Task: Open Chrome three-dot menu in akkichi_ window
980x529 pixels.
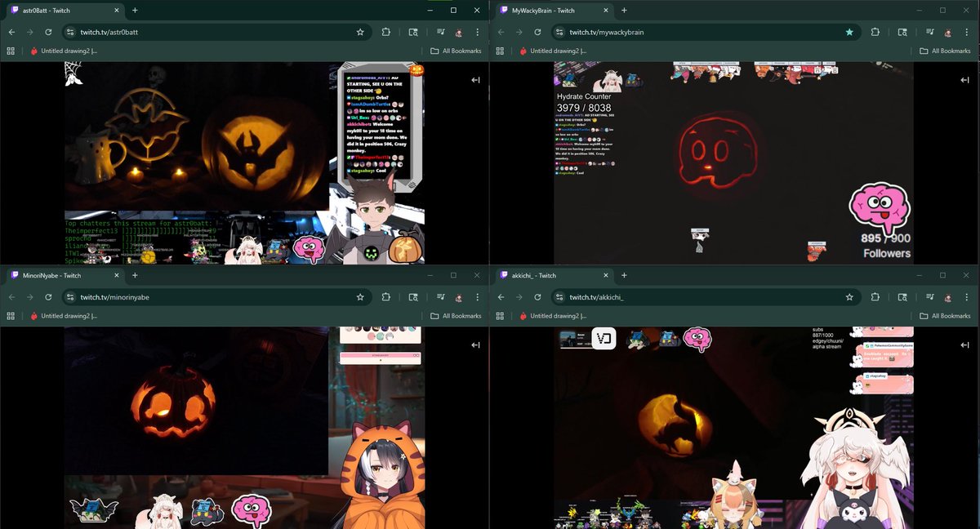Action: tap(968, 297)
